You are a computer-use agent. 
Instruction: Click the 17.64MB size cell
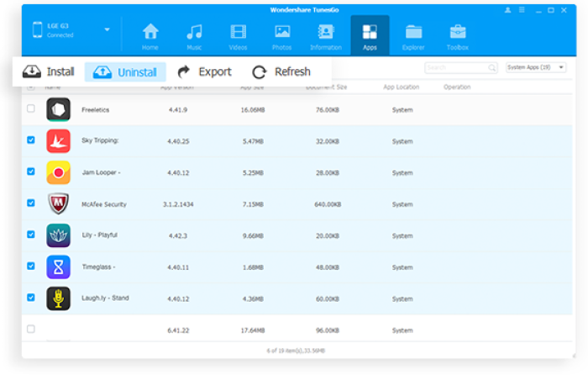[253, 330]
